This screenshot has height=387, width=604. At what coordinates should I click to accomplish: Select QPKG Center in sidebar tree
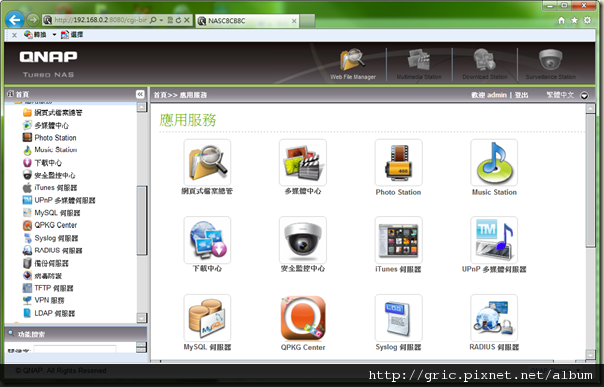tap(50, 225)
